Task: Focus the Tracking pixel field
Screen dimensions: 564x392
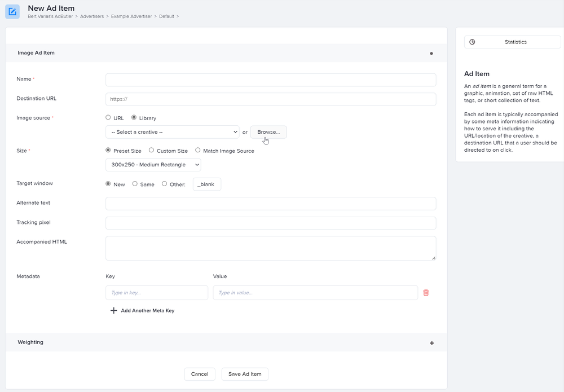Action: coord(271,223)
